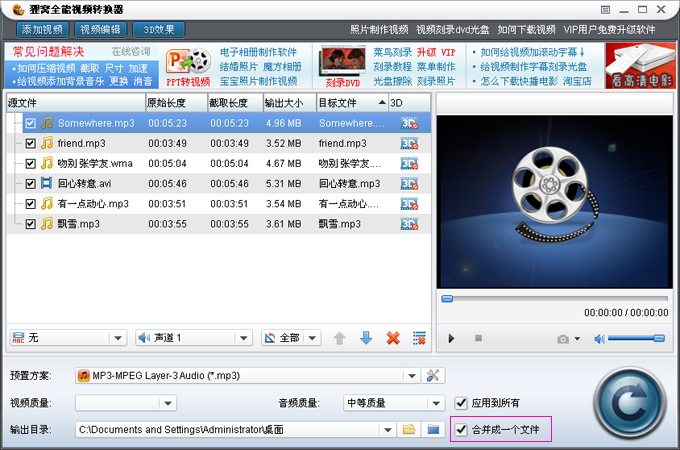Click the 输出大小 column header
This screenshot has width=680, height=450.
coord(290,103)
